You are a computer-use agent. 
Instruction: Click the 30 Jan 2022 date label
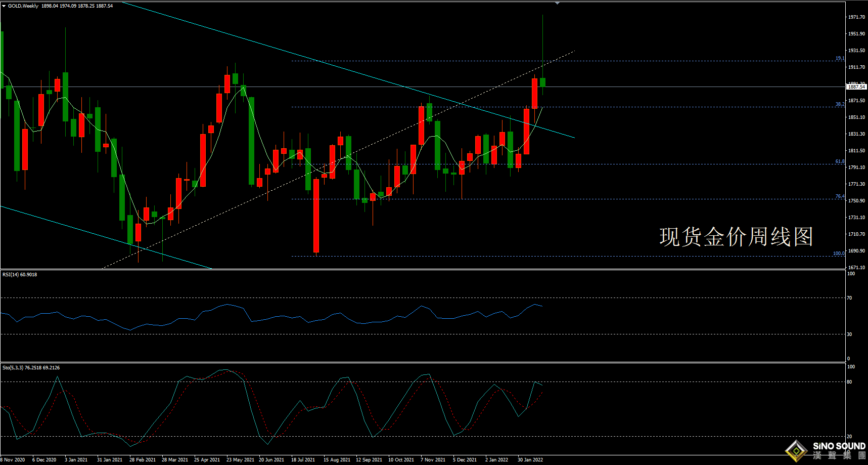530,460
